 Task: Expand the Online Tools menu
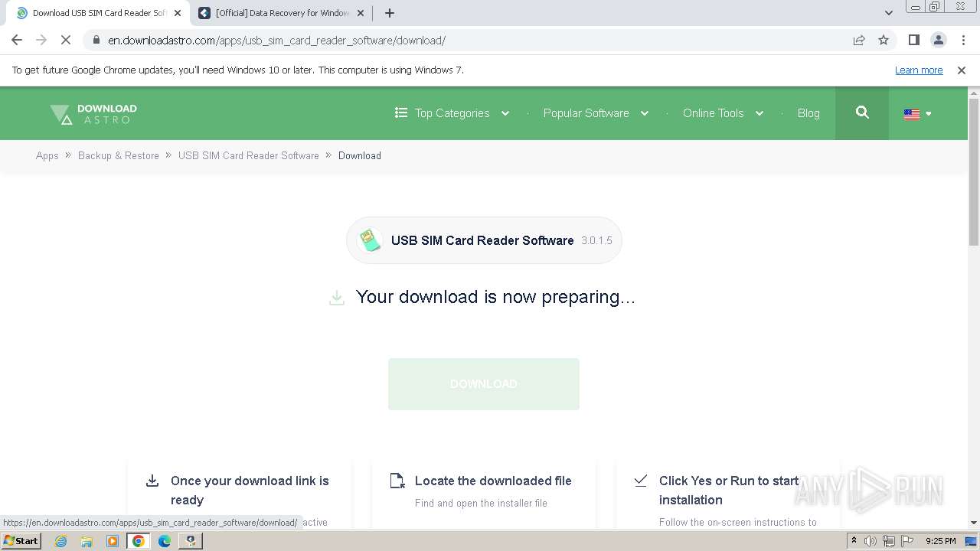(x=723, y=113)
